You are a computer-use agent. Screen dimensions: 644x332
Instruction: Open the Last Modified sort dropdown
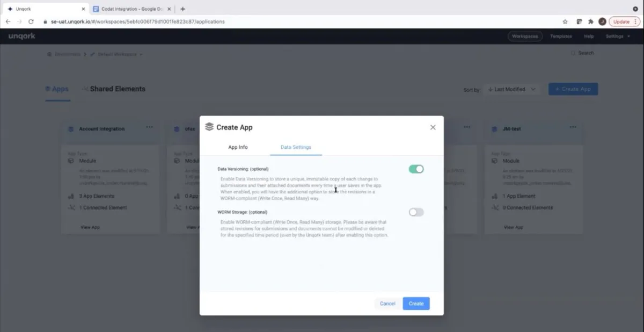click(511, 89)
